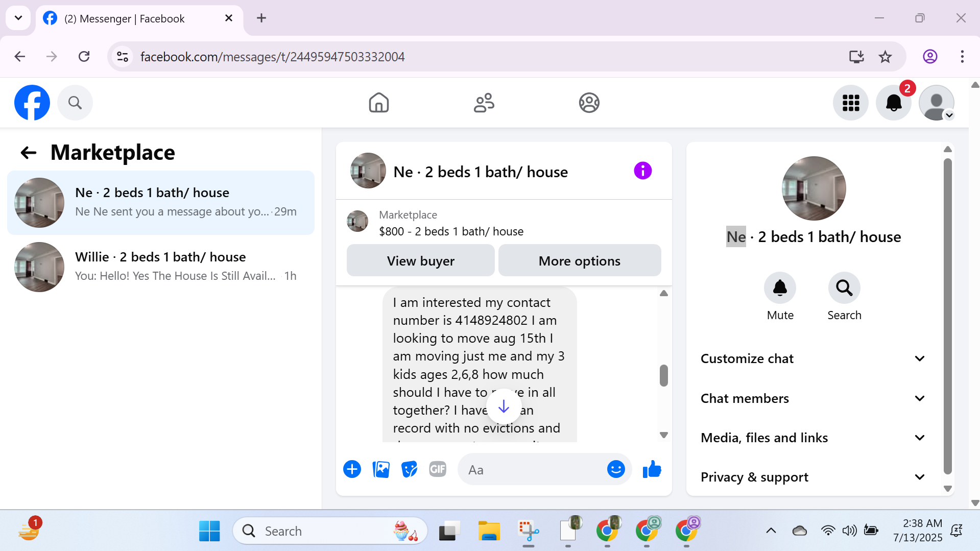Open more actions plus icon in composer
The image size is (980, 551).
point(352,469)
